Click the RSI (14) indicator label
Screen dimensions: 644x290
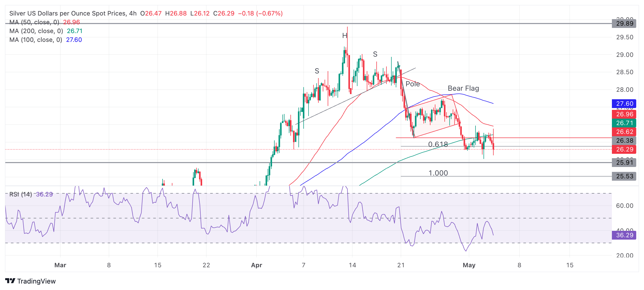20,194
